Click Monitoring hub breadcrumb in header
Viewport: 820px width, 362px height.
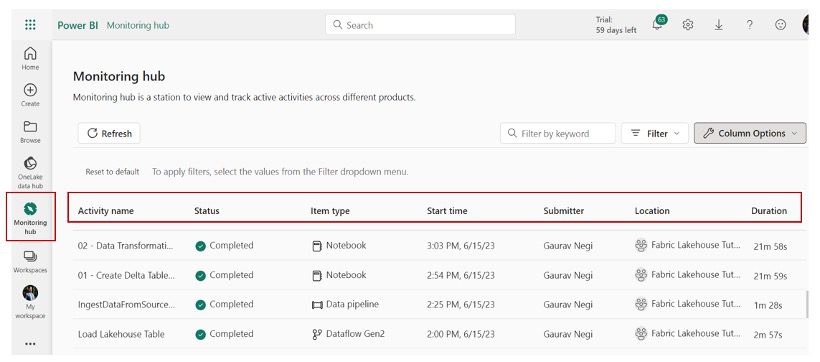138,25
